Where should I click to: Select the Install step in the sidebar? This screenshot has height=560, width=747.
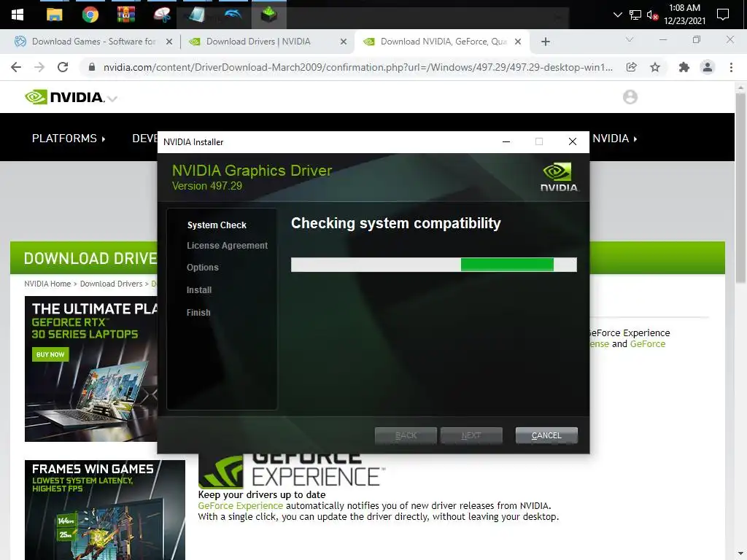[199, 290]
